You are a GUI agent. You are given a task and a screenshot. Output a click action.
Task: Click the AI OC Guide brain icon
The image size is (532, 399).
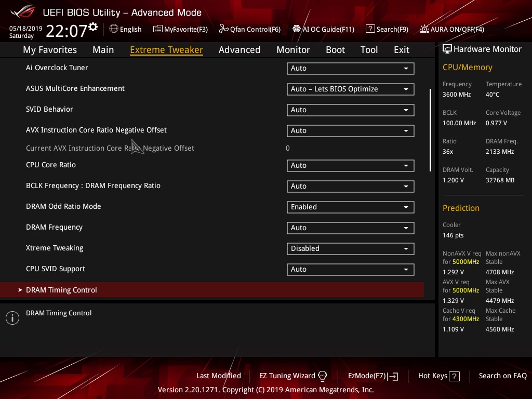point(297,29)
